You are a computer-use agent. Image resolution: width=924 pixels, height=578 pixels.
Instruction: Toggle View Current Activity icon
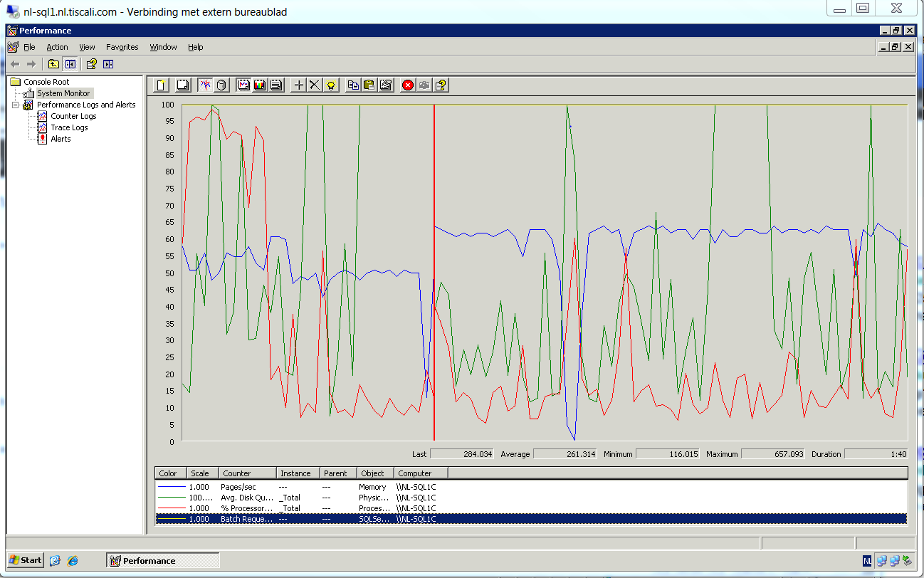[205, 85]
